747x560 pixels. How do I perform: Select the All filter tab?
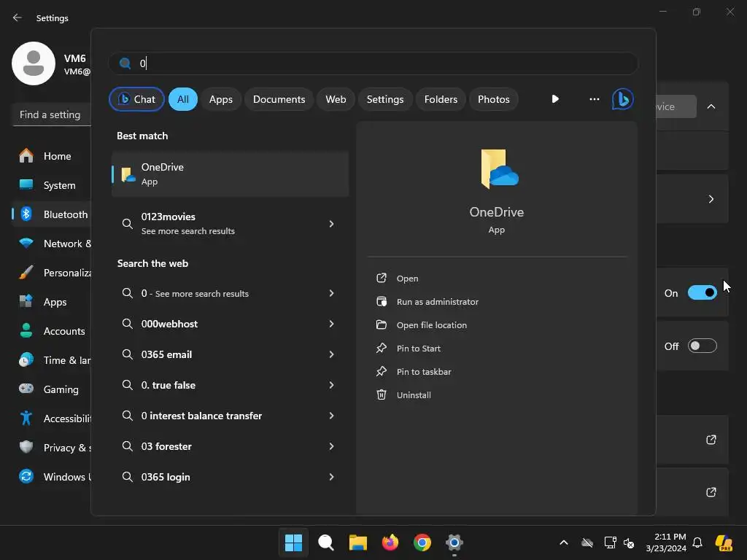(183, 99)
